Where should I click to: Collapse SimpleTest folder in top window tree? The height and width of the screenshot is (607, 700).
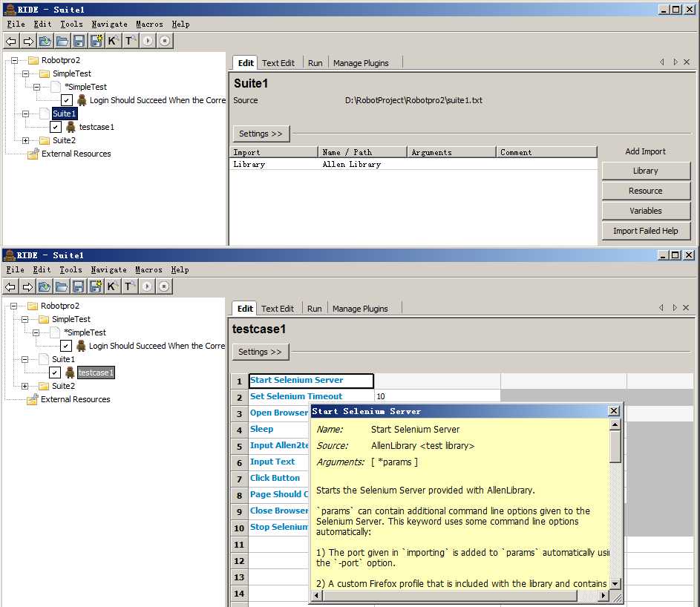(x=25, y=73)
